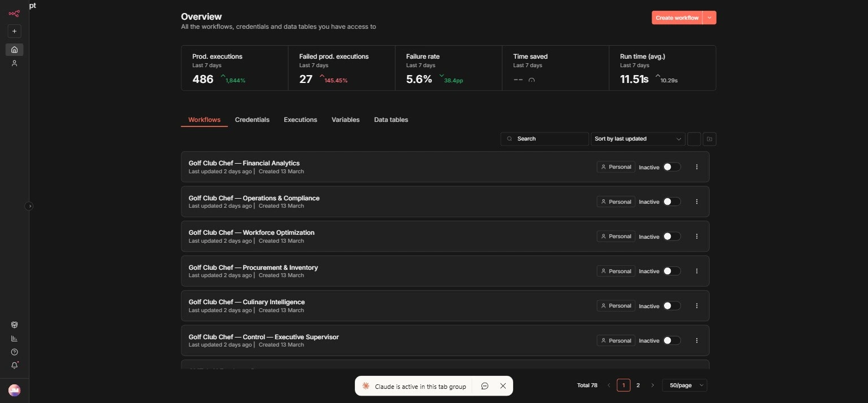Click the chat icon in Claude banner
This screenshot has height=403, width=868.
(485, 386)
